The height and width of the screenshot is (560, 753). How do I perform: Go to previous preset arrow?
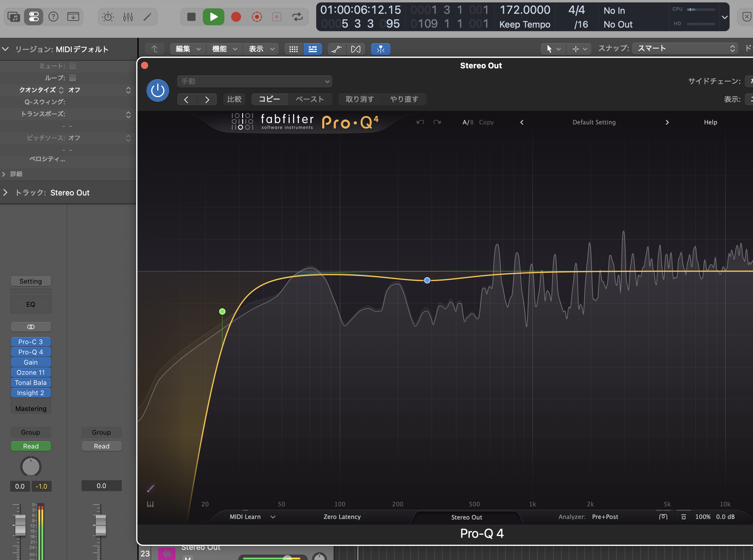(x=186, y=99)
